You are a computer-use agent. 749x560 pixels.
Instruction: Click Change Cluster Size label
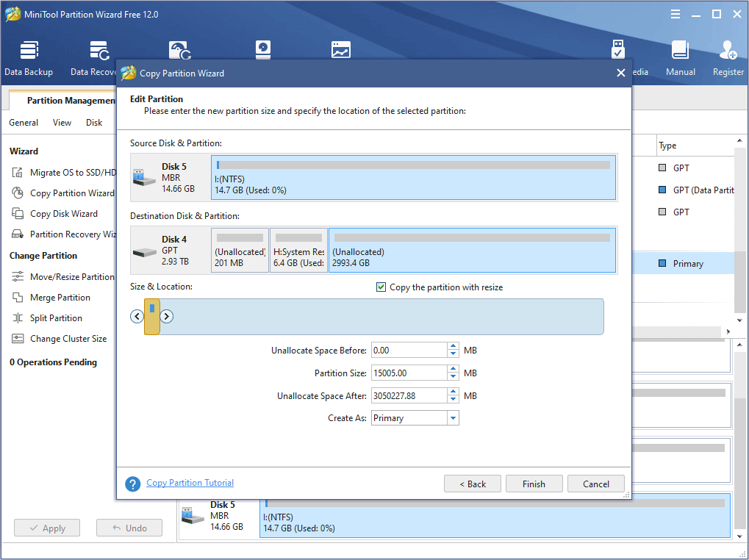[68, 339]
